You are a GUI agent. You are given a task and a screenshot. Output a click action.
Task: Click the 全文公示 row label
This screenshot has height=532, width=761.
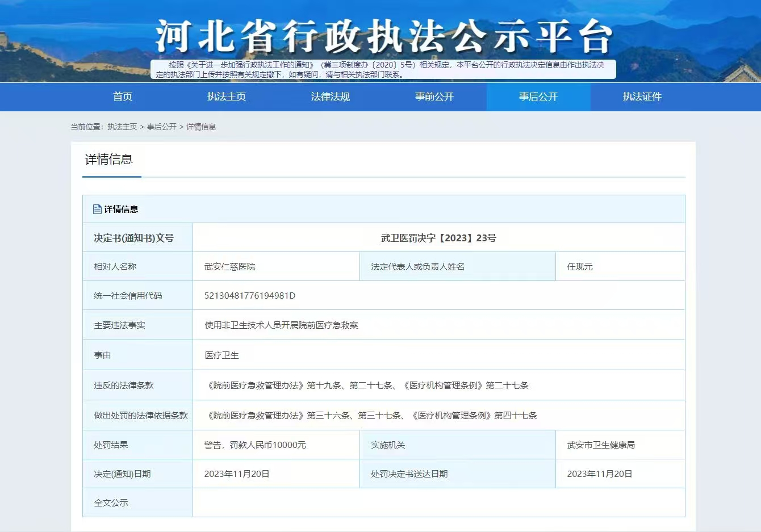(x=111, y=503)
